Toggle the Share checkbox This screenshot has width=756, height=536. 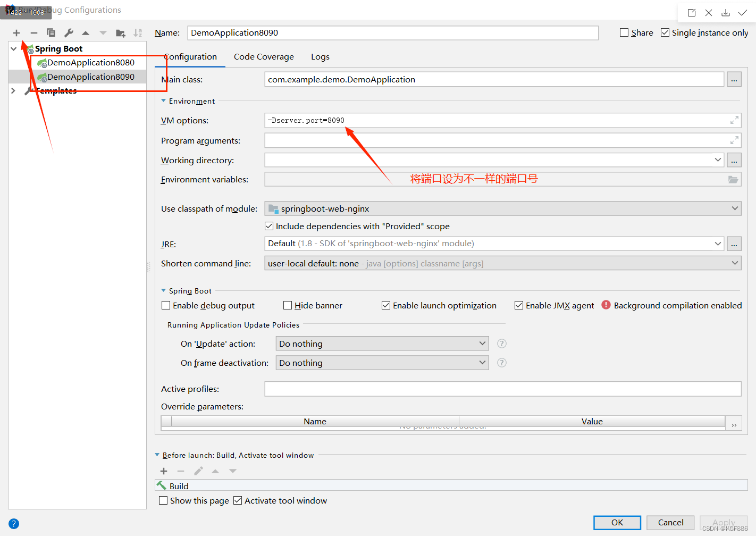tap(624, 32)
